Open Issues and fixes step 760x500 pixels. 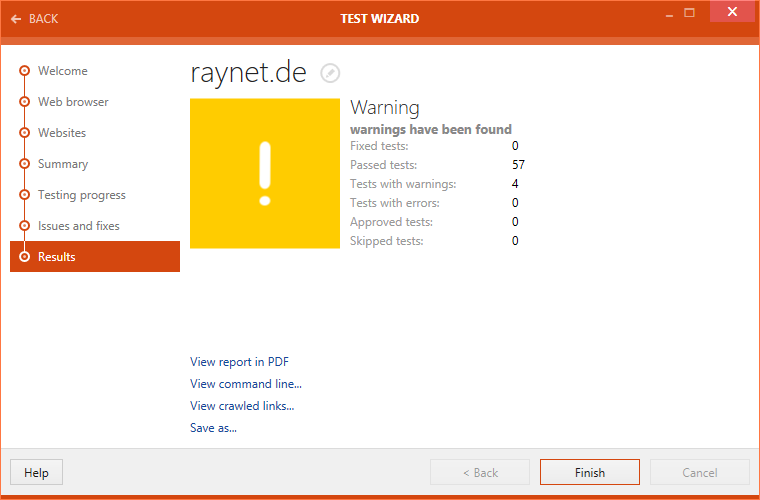79,226
